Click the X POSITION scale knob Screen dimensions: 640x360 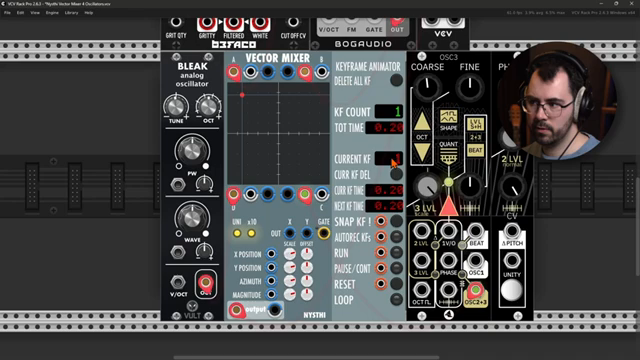(290, 254)
